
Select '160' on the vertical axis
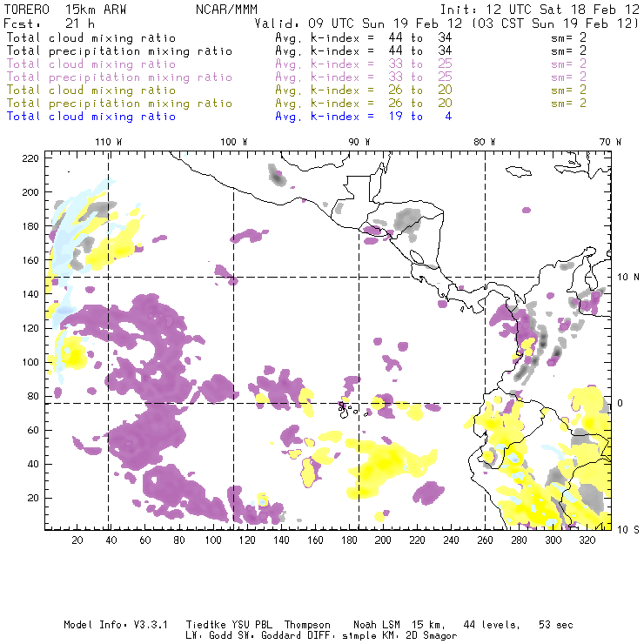[x=30, y=260]
